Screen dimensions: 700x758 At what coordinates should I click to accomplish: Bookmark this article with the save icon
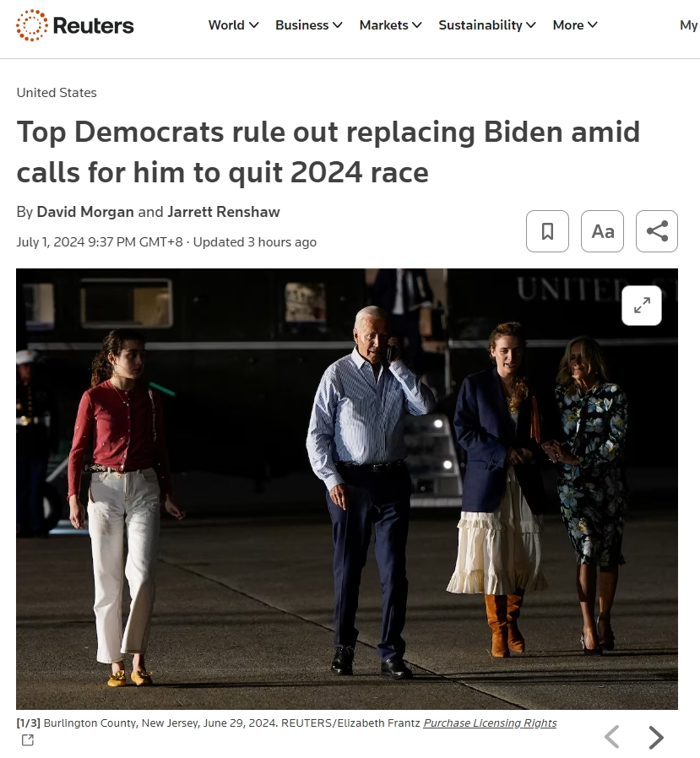(547, 231)
